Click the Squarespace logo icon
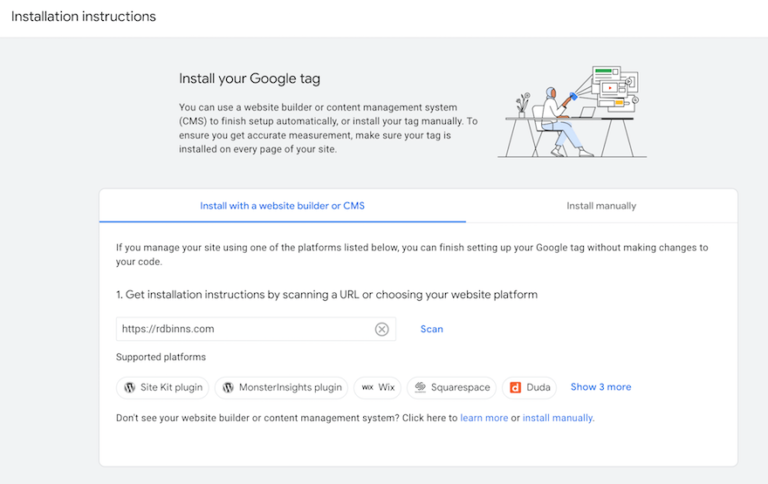The width and height of the screenshot is (768, 484). (x=421, y=387)
